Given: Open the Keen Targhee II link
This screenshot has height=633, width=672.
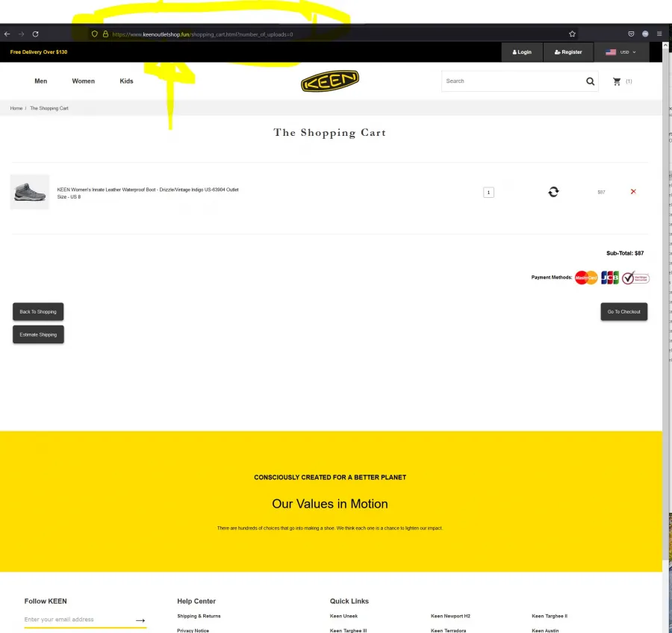Looking at the screenshot, I should (x=550, y=617).
